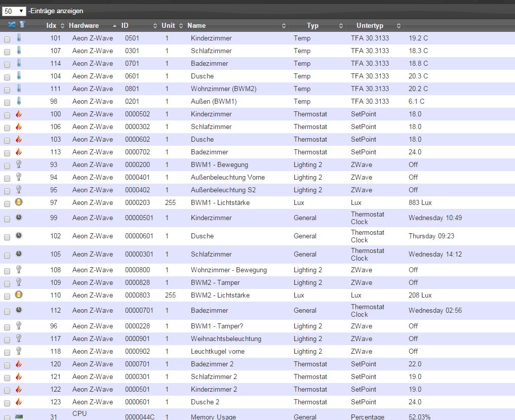Check the box for BWM1 - Lichtstärke row
The image size is (515, 420).
7,204
